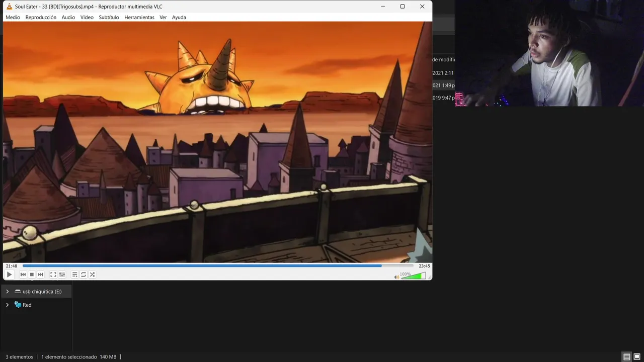Toggle the 23:45 total time display
Image resolution: width=644 pixels, height=362 pixels.
tap(424, 266)
